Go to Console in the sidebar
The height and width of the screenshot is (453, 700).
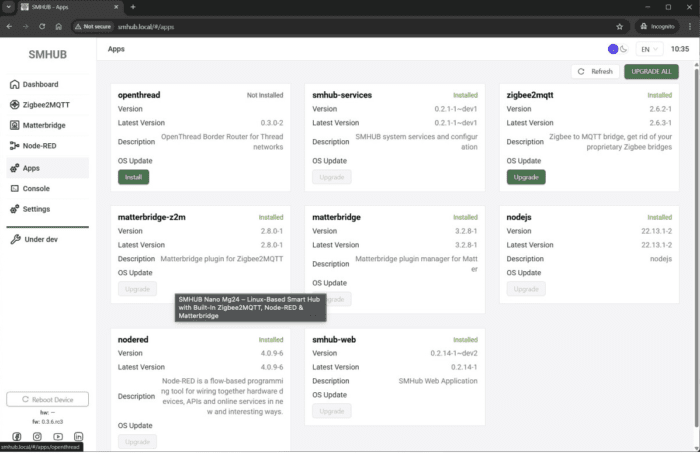36,188
